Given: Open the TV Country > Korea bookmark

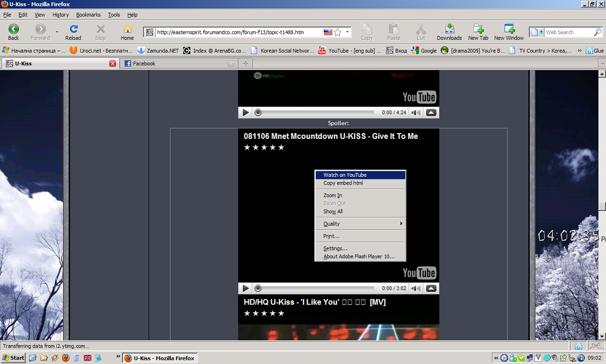Looking at the screenshot, I should tap(540, 50).
